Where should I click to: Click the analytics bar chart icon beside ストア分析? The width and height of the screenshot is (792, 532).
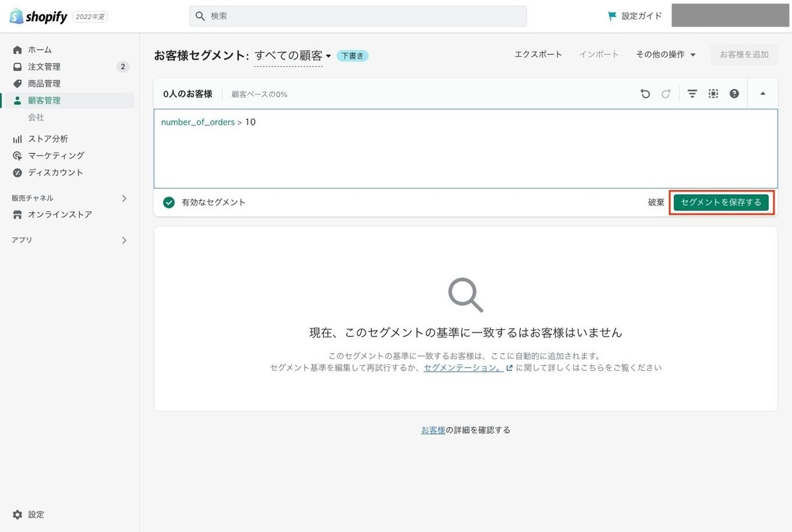tap(18, 139)
